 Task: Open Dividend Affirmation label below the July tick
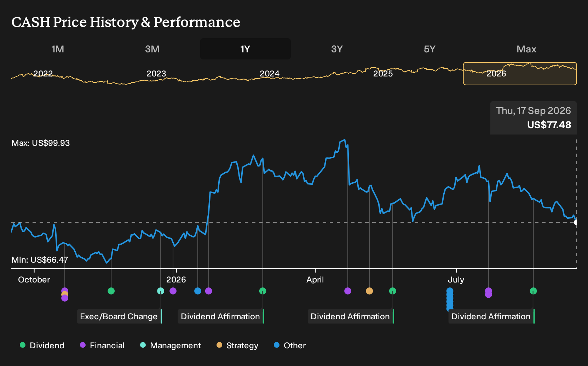pos(492,316)
